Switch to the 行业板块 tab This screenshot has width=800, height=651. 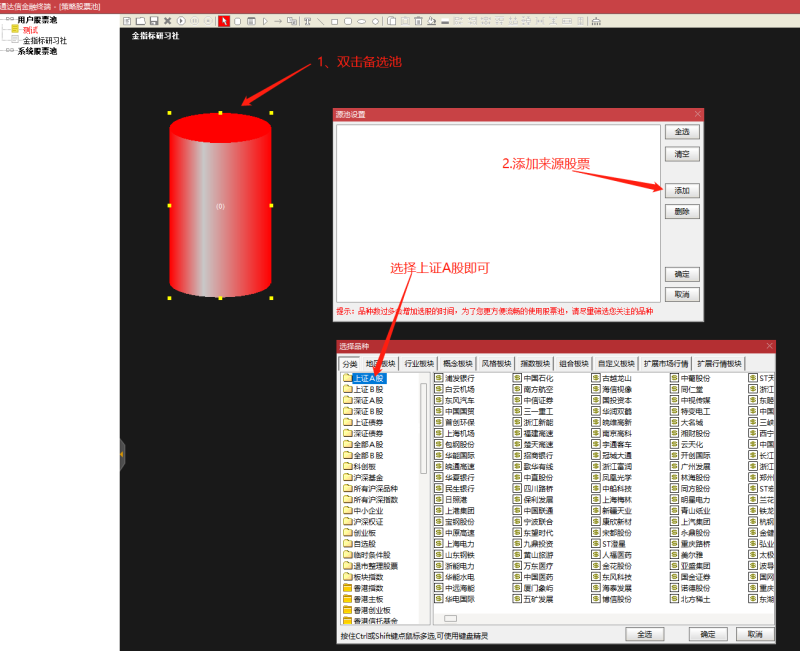419,364
